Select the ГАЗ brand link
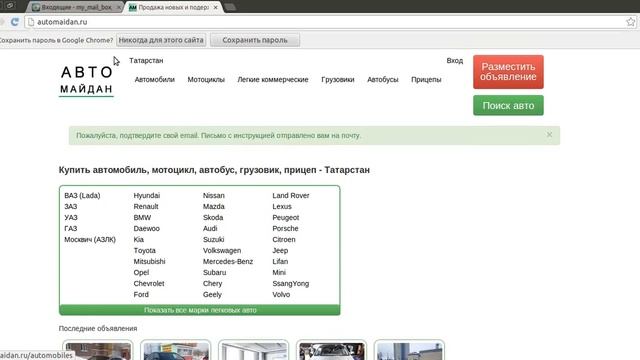 coord(71,229)
